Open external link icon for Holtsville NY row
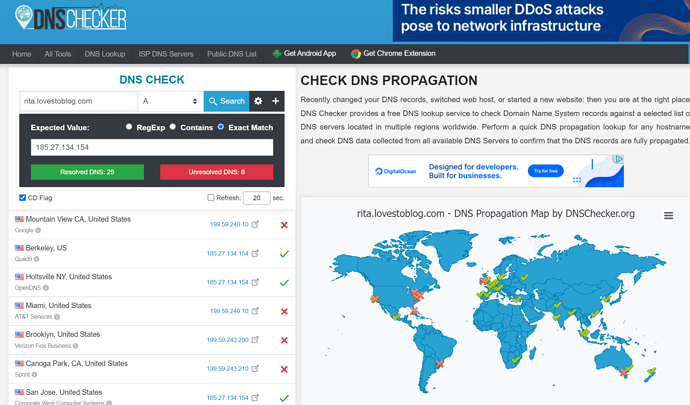Screen dimensions: 690x405 [x=255, y=282]
